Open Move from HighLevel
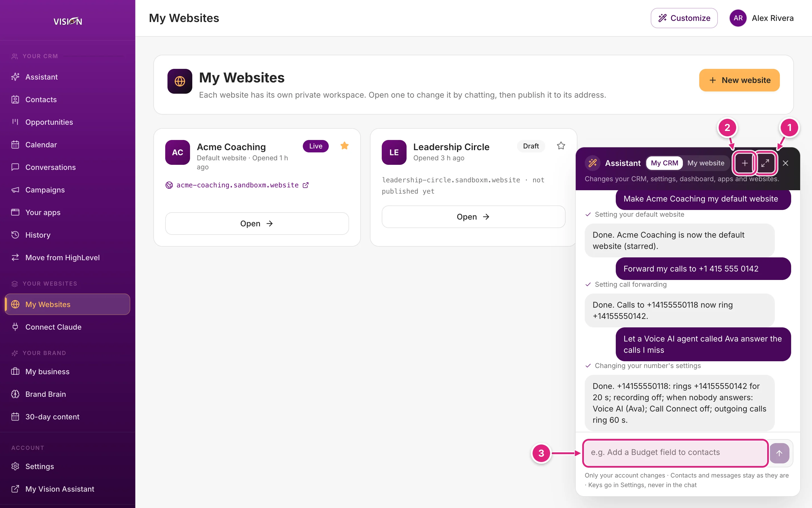 67,257
